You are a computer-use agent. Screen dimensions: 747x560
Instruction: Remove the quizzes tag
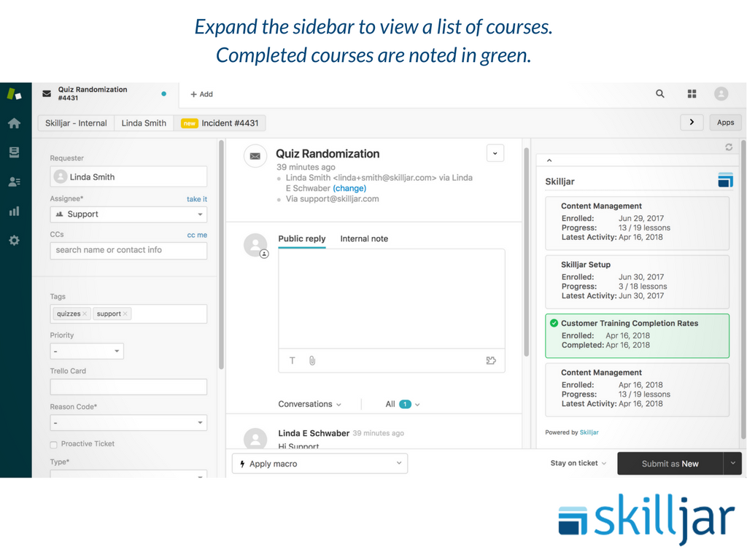85,314
